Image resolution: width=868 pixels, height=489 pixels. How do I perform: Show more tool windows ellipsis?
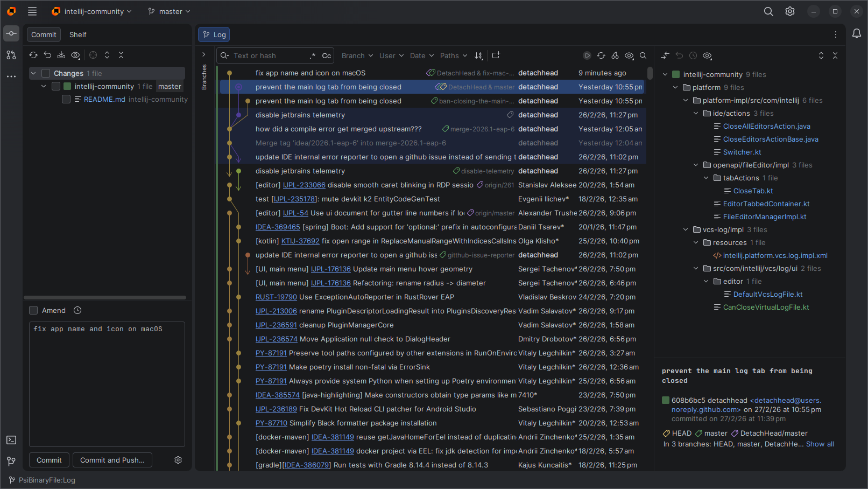(x=11, y=76)
